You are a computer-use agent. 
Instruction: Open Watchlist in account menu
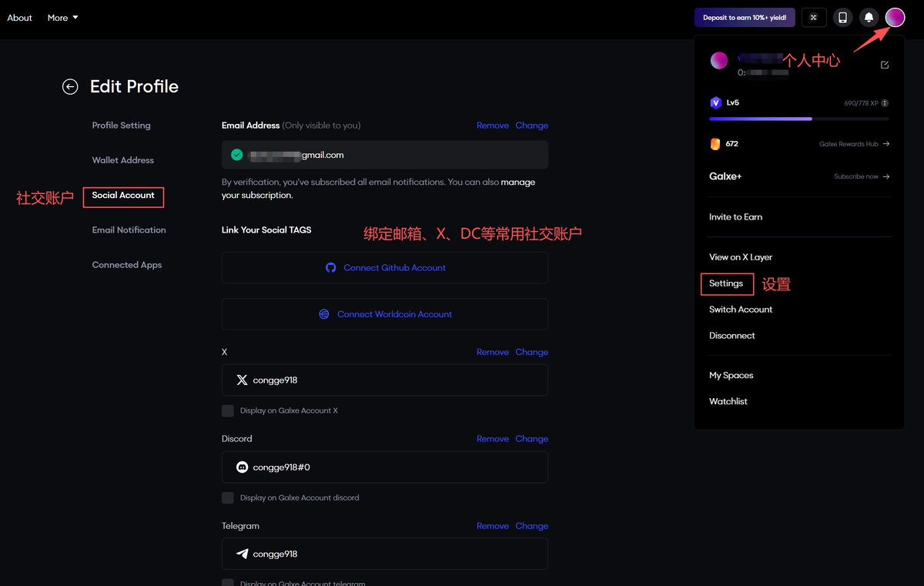728,401
